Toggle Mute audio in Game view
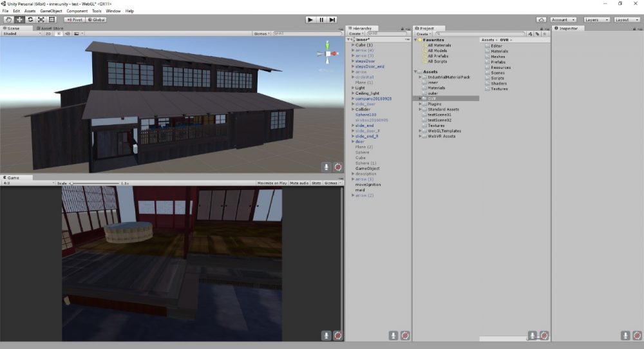Image resolution: width=644 pixels, height=349 pixels. pos(299,183)
